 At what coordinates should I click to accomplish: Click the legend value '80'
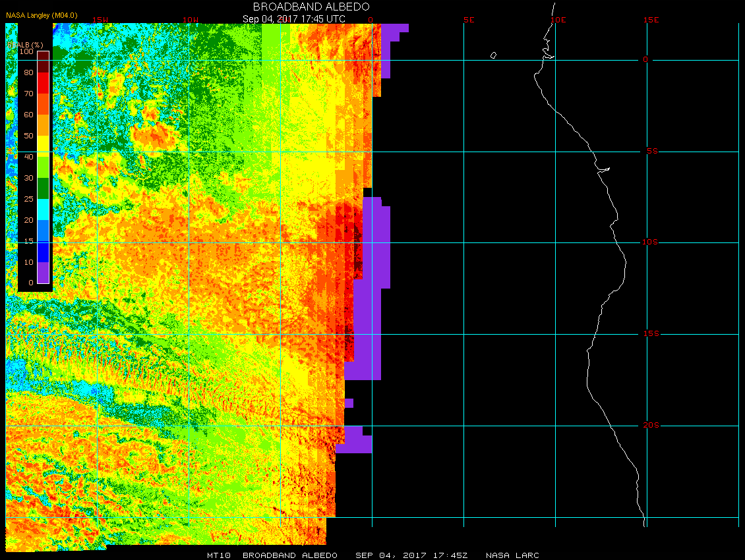29,72
